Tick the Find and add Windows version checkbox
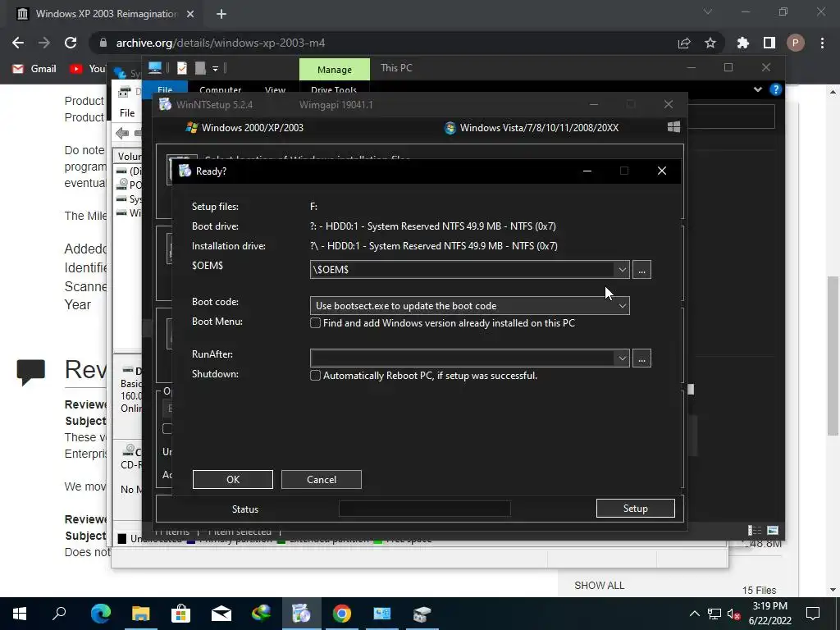Screen dimensions: 840x630 point(316,323)
